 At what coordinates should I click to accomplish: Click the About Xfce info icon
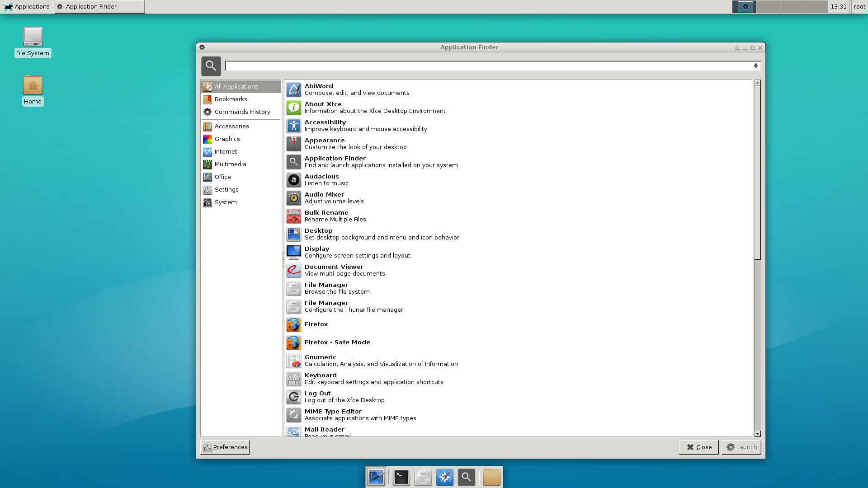tap(294, 108)
